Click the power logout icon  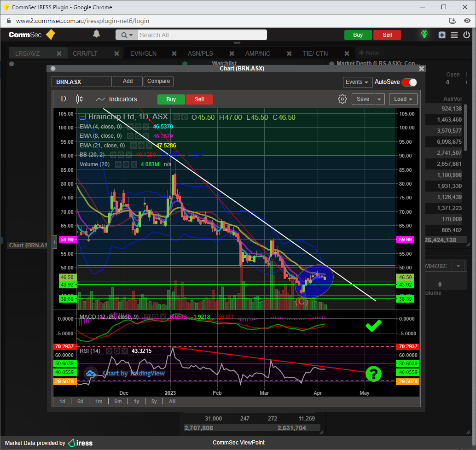467,35
